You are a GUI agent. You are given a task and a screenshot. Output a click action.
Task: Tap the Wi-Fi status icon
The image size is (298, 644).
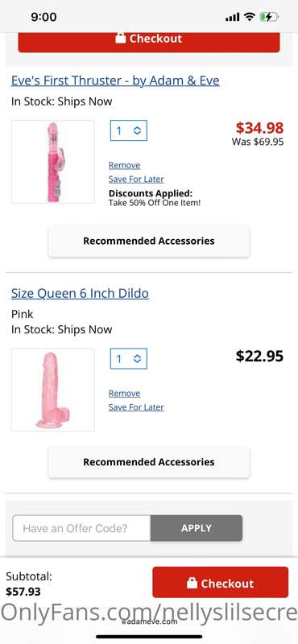(x=249, y=17)
